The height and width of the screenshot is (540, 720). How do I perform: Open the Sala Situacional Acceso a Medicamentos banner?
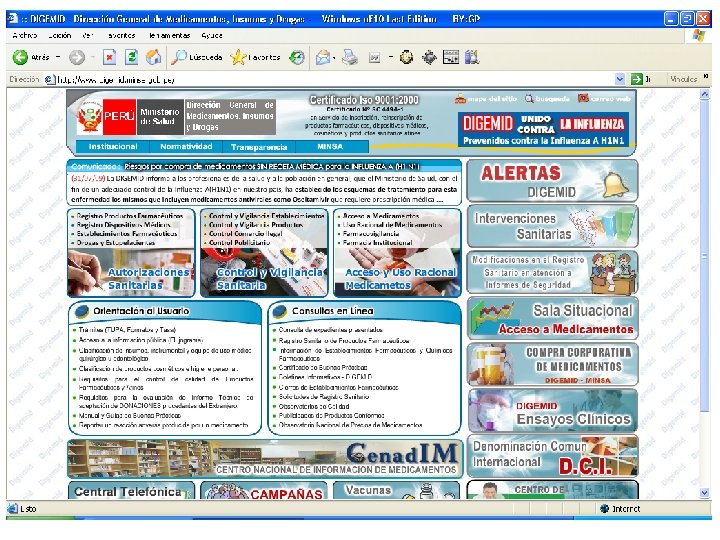pos(552,318)
